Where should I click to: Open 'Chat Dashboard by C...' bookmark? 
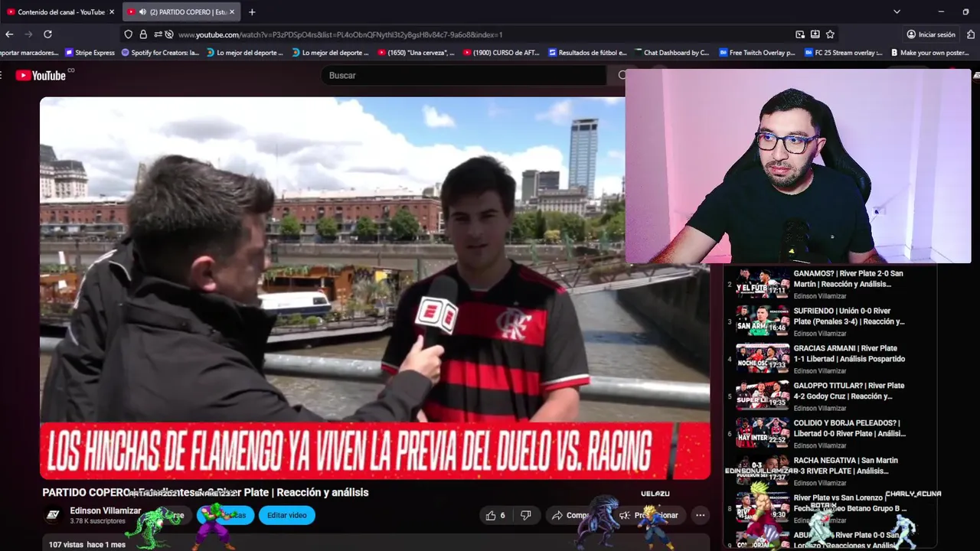coord(671,53)
